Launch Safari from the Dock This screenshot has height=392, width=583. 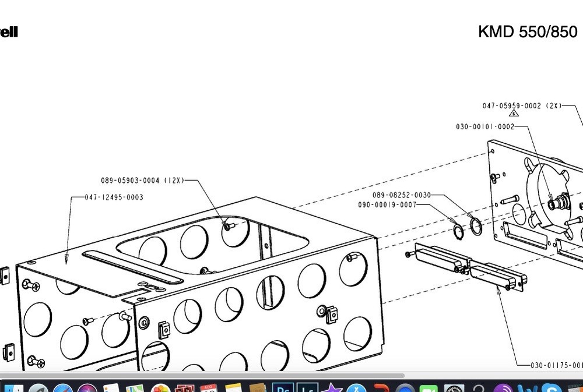(62, 387)
